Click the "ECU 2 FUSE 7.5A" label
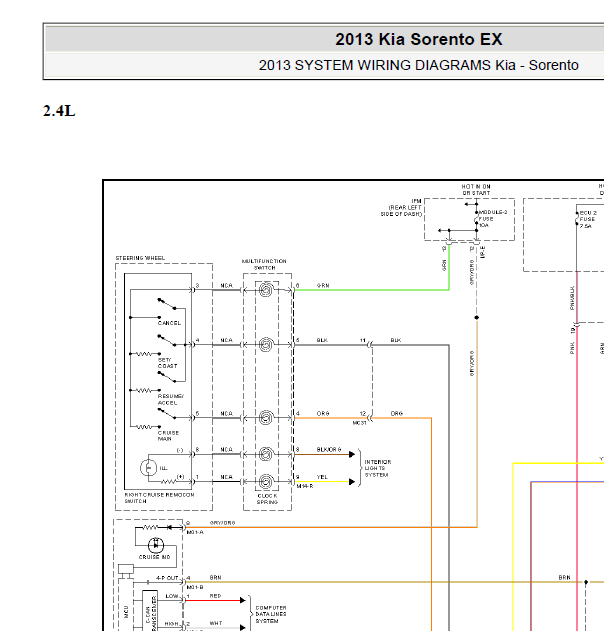The width and height of the screenshot is (604, 631). (x=588, y=219)
